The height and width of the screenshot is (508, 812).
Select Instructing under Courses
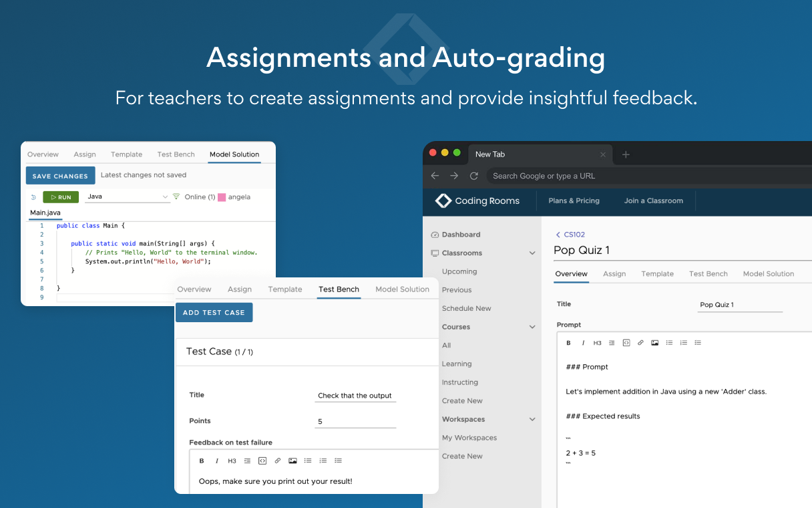click(460, 382)
